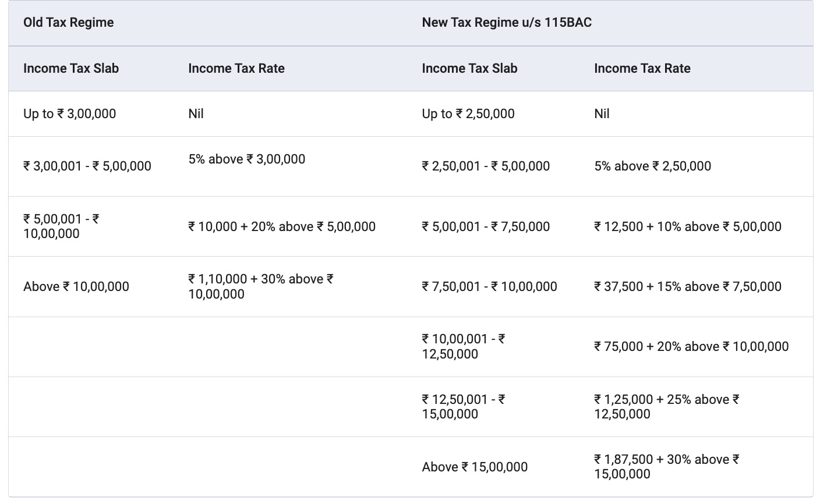This screenshot has width=820, height=504.
Task: Click 'Income Tax Slab' under Old Tax Regime
Action: tap(71, 68)
